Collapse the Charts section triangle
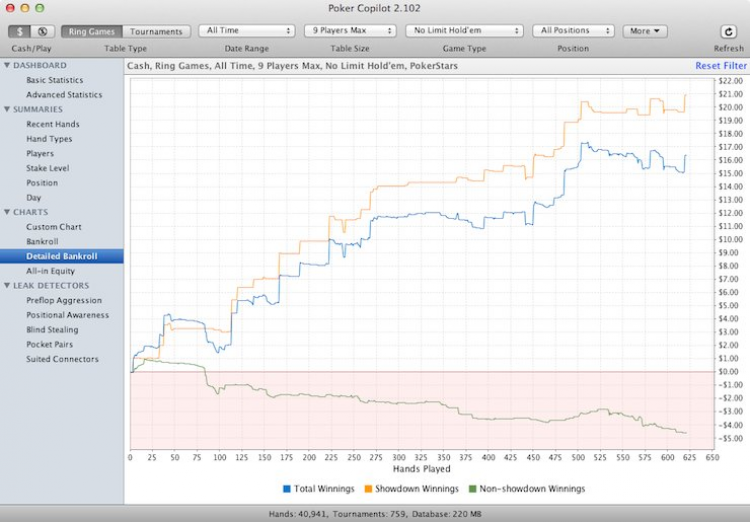Image resolution: width=750 pixels, height=522 pixels. [7, 212]
